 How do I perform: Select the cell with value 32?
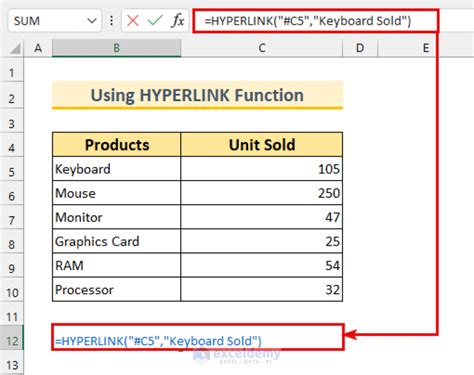(262, 289)
